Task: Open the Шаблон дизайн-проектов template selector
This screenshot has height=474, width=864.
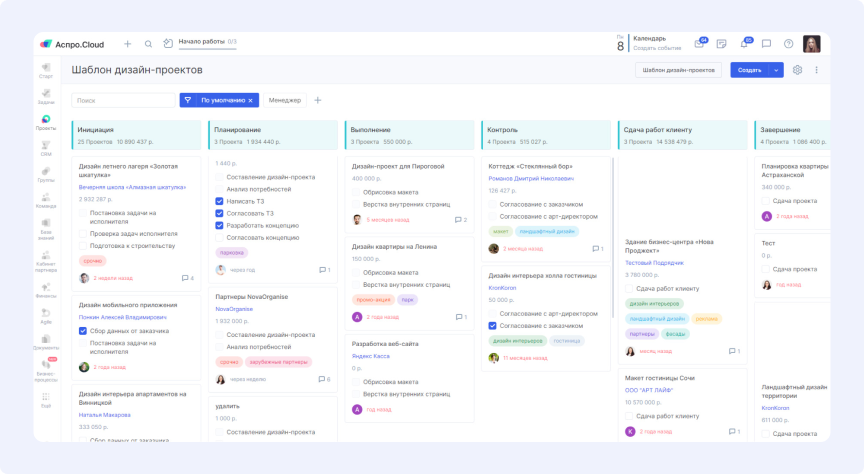Action: tap(678, 70)
